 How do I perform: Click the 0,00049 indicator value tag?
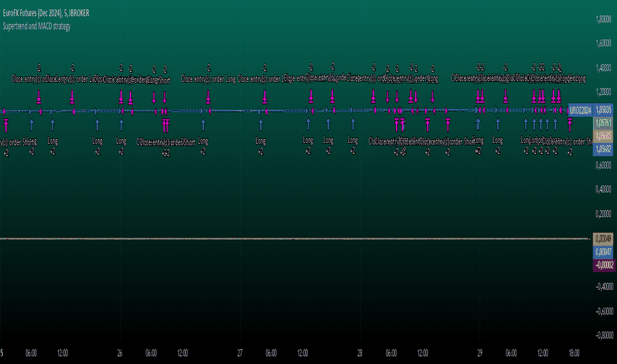click(603, 239)
